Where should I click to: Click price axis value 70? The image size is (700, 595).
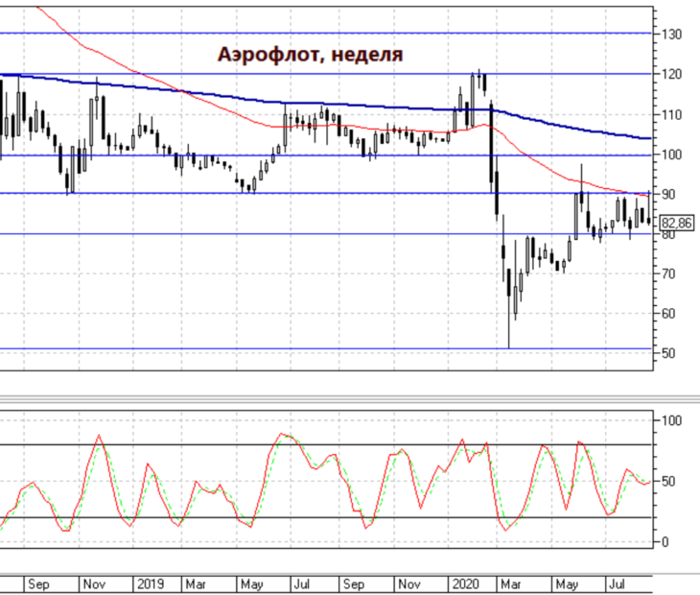(668, 274)
